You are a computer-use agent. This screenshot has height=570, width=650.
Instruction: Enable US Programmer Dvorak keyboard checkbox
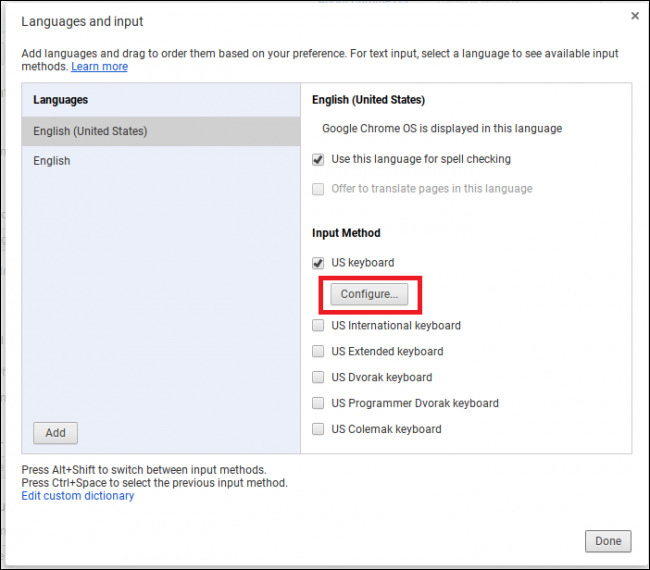[318, 403]
